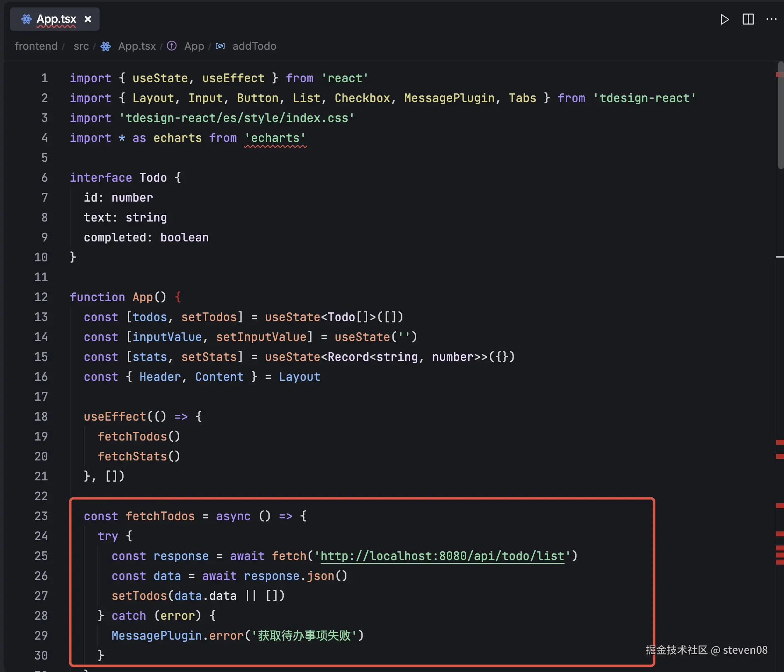The width and height of the screenshot is (784, 672).
Task: Click 'fetchTodos' declaration on line 23
Action: click(x=160, y=516)
